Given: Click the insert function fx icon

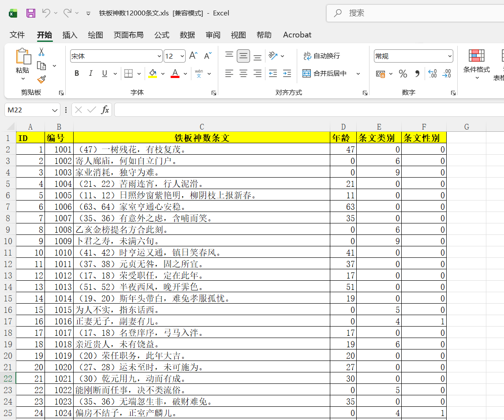Looking at the screenshot, I should coord(105,110).
